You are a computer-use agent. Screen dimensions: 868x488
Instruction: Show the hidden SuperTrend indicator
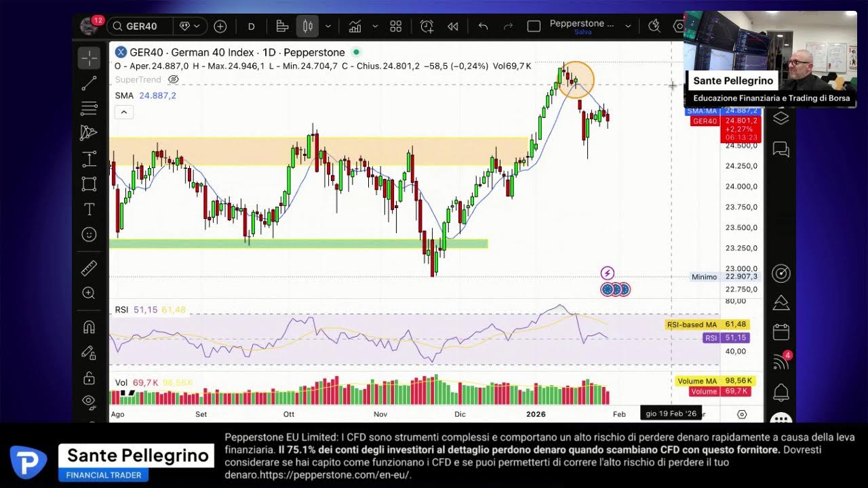174,79
